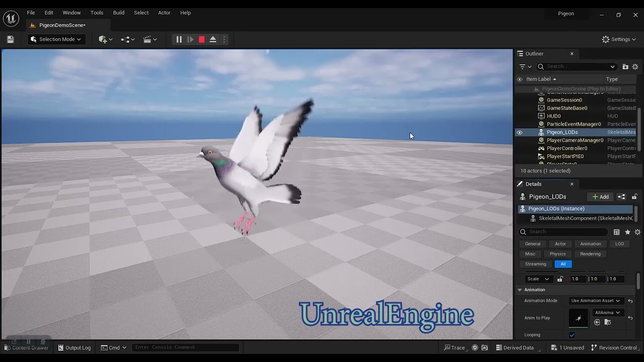
Task: Reset Animation Mode to default arrow
Action: click(x=630, y=301)
